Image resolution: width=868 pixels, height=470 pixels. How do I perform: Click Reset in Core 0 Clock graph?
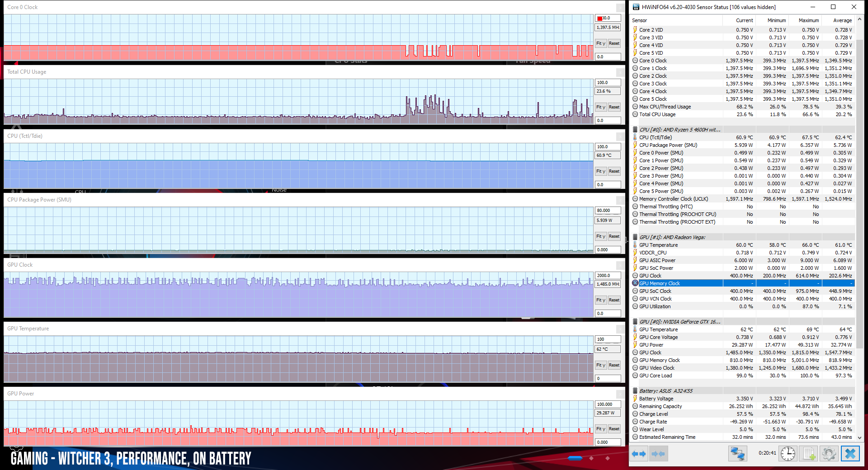614,43
